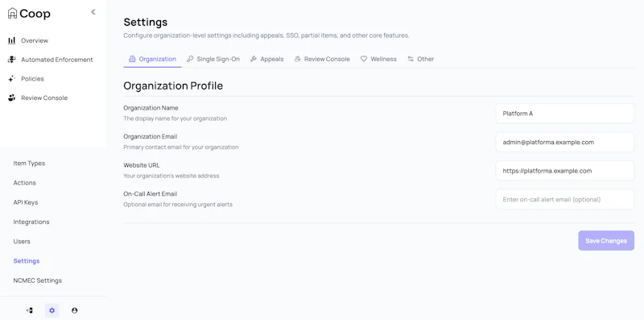Image resolution: width=644 pixels, height=320 pixels.
Task: Focus the Website URL input
Action: click(x=565, y=171)
